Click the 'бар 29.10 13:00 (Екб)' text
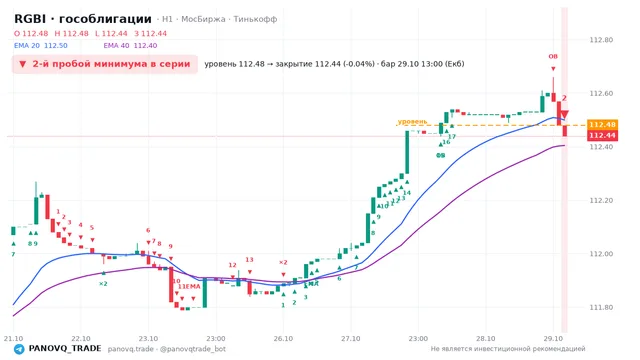Screen dimensions: 640x360 422,64
